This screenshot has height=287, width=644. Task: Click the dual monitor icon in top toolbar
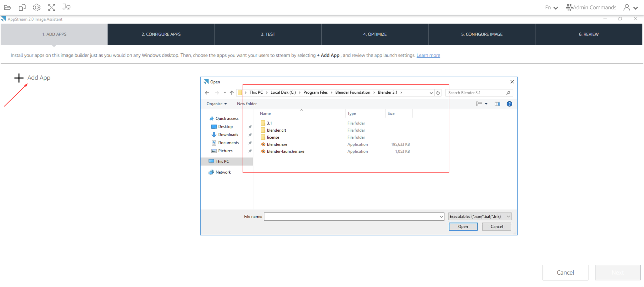(66, 7)
